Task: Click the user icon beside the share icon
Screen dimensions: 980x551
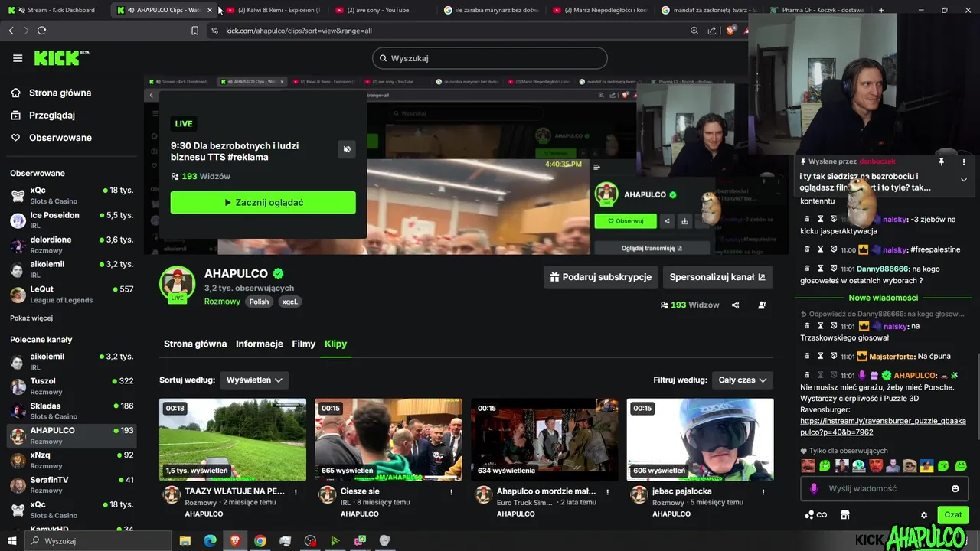Action: tap(762, 305)
